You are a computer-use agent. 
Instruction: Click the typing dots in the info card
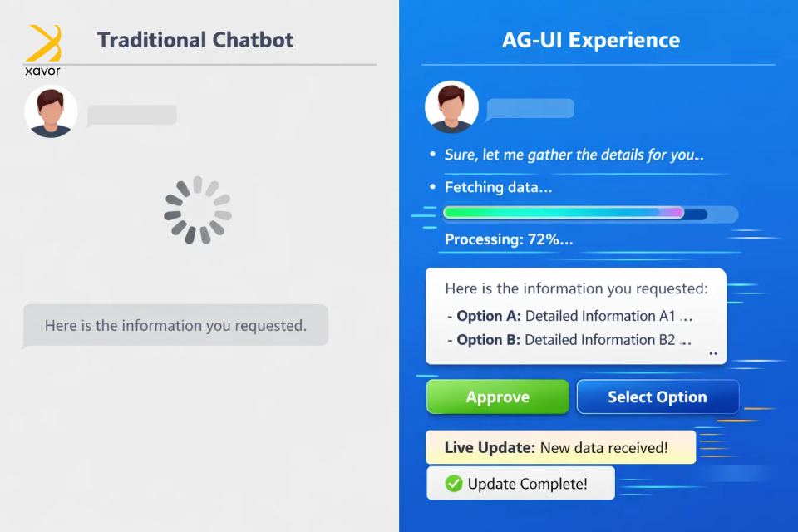(x=712, y=353)
